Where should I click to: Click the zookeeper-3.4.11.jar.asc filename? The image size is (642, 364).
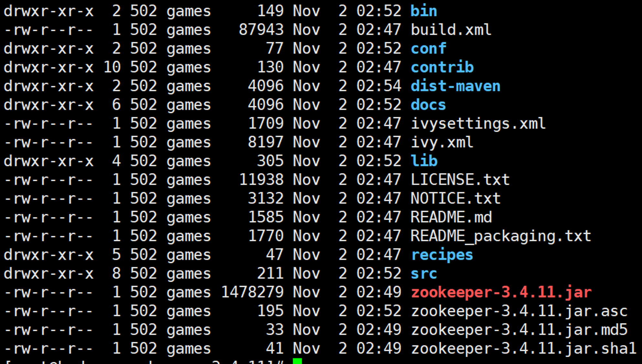[519, 311]
